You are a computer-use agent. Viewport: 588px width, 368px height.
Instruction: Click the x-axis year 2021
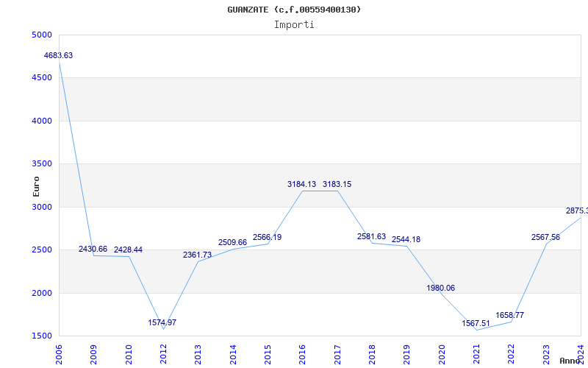[x=476, y=355]
